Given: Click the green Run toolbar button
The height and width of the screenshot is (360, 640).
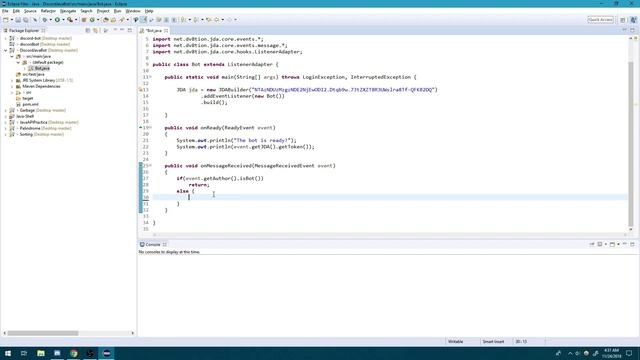Looking at the screenshot, I should pyautogui.click(x=57, y=20).
